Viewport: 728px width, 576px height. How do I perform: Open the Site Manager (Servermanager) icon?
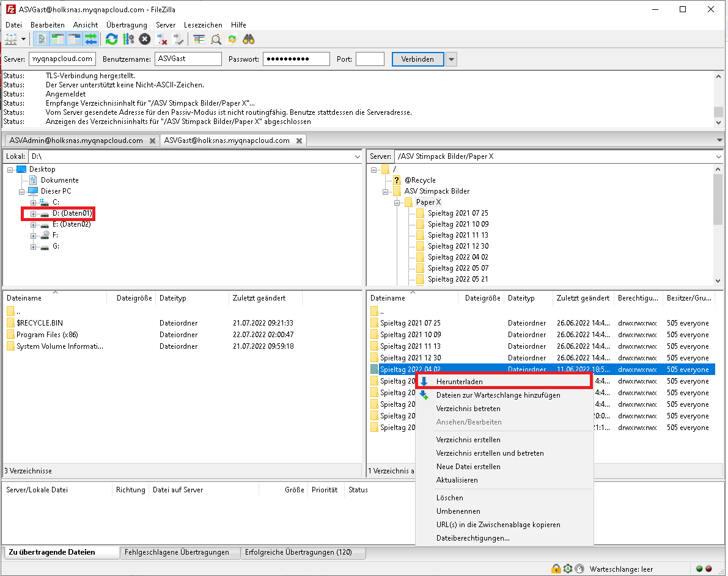(10, 40)
